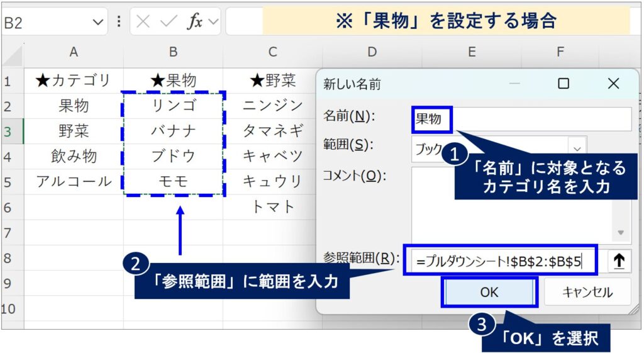Click the formula bar cancel X icon
The width and height of the screenshot is (644, 353).
[143, 22]
